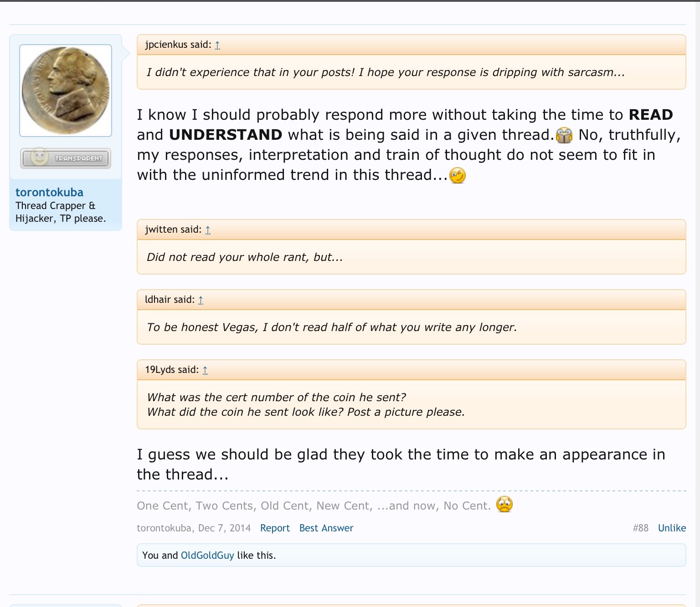Open post #88 permalink
Viewport: 700px width, 607px height.
(640, 528)
